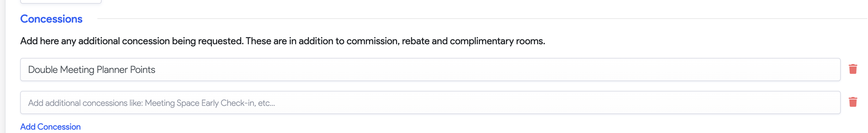868x133 pixels.
Task: Focus the Double Meeting Planner Points field
Action: click(430, 70)
